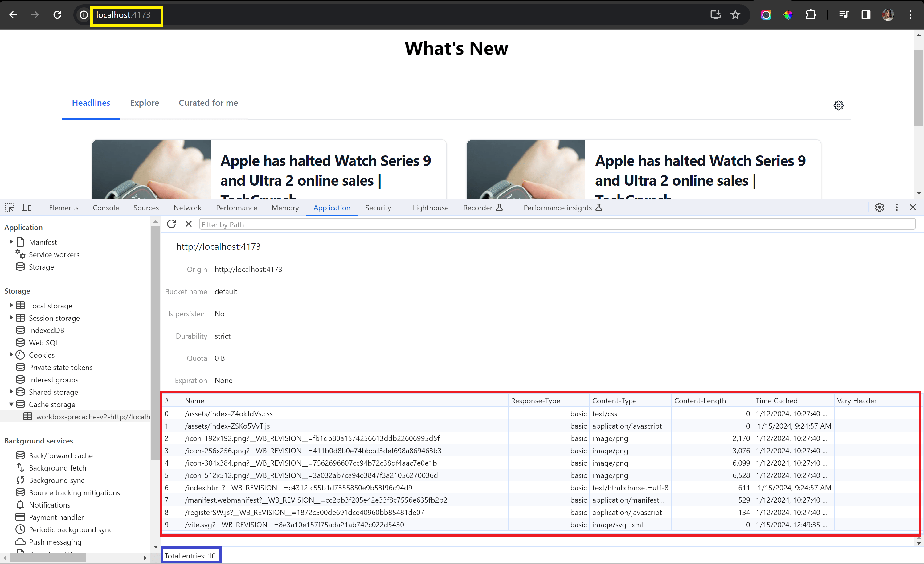
Task: Open the Performance panel in DevTools
Action: click(x=237, y=208)
